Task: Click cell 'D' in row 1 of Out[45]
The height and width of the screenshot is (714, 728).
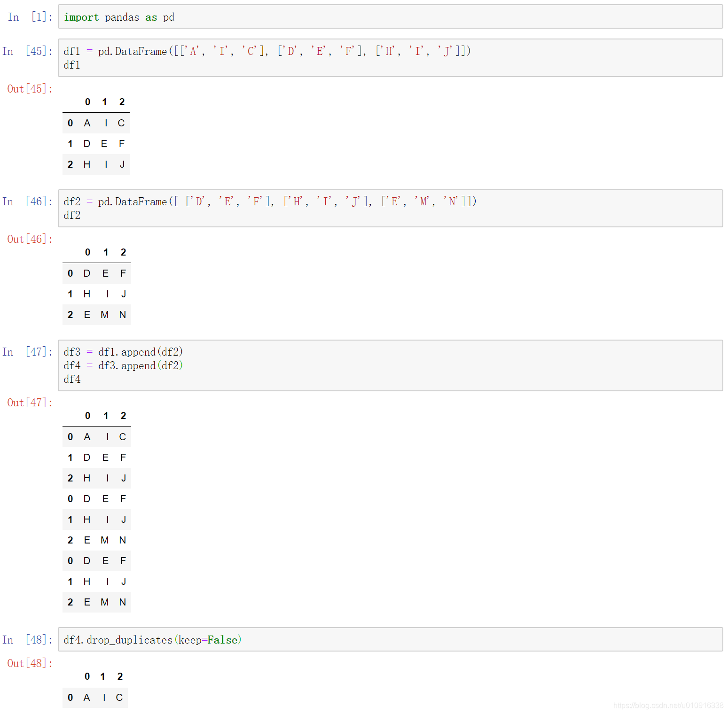Action: [x=87, y=144]
